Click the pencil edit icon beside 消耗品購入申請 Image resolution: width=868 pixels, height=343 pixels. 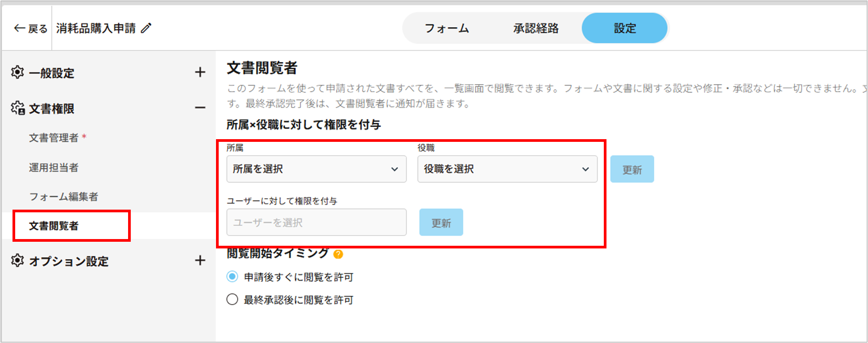(146, 28)
